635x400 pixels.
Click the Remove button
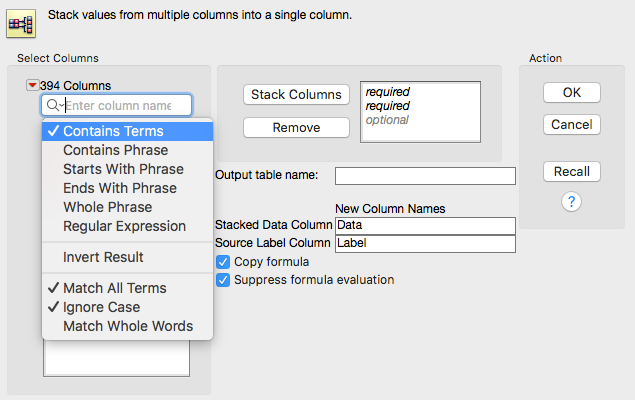(296, 128)
